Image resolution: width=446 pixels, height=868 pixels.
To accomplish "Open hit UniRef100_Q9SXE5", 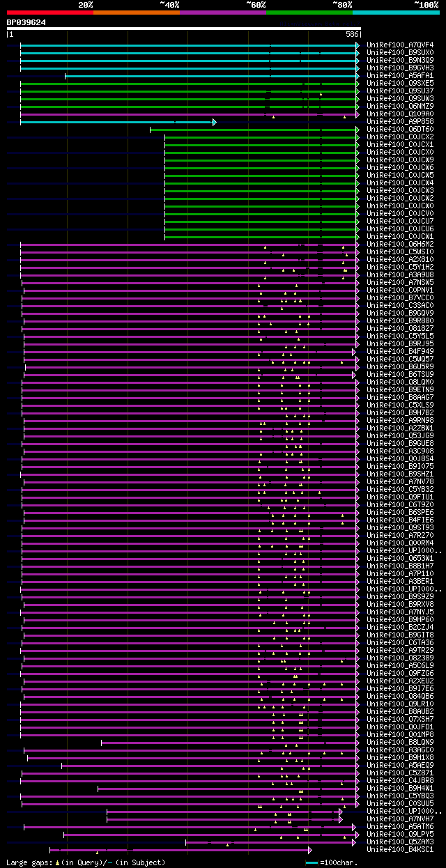I will 400,83.
